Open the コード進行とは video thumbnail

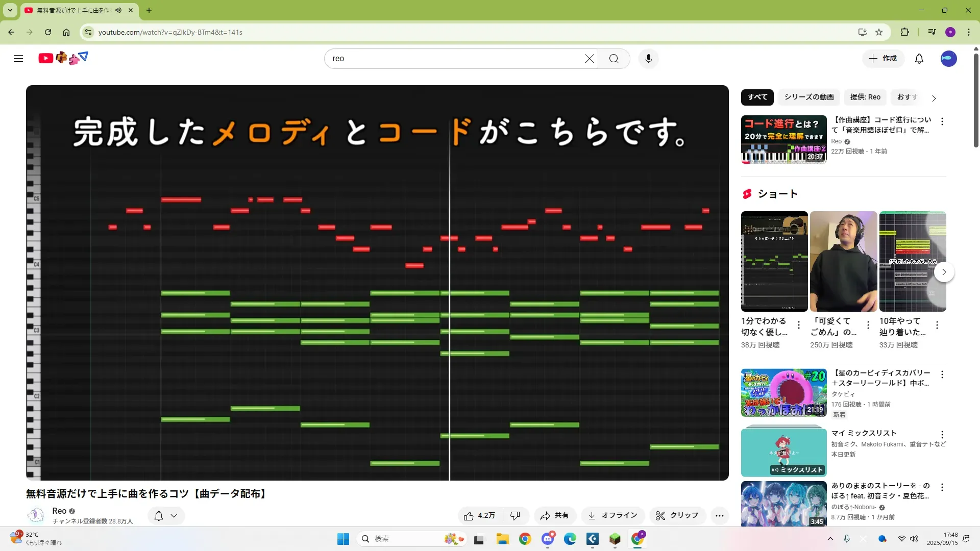783,139
